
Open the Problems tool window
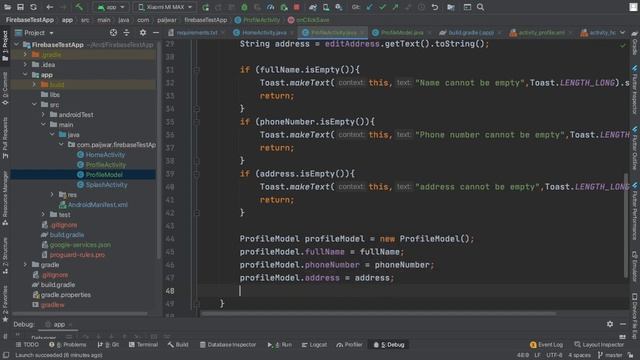pyautogui.click(x=68, y=344)
